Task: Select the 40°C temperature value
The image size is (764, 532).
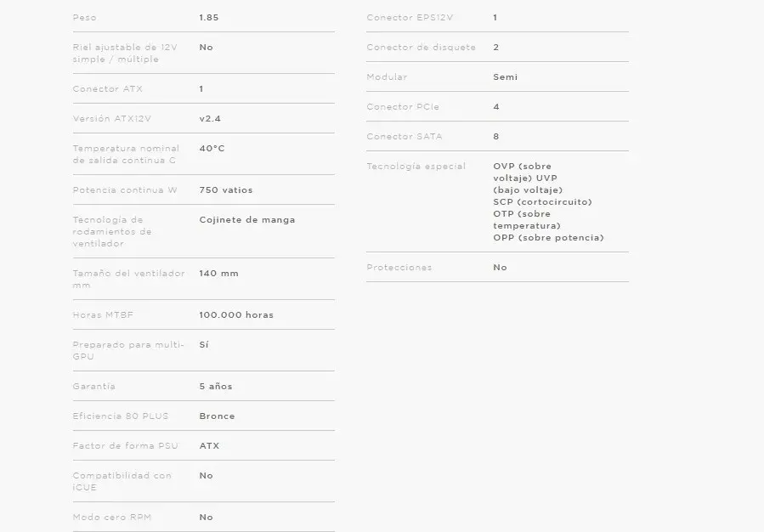Action: pos(212,148)
